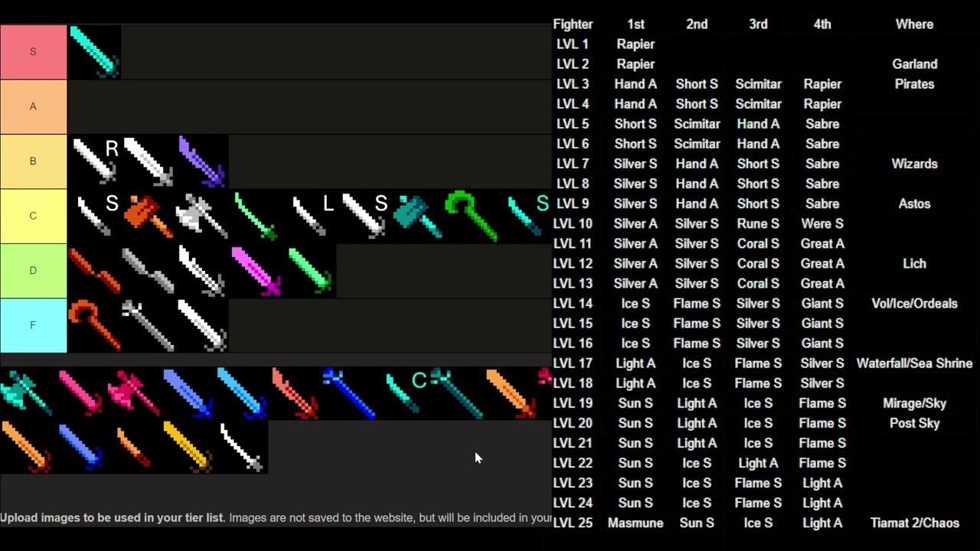Viewport: 980px width, 551px height.
Task: Click the 'Upload images' instruction text
Action: 276,518
